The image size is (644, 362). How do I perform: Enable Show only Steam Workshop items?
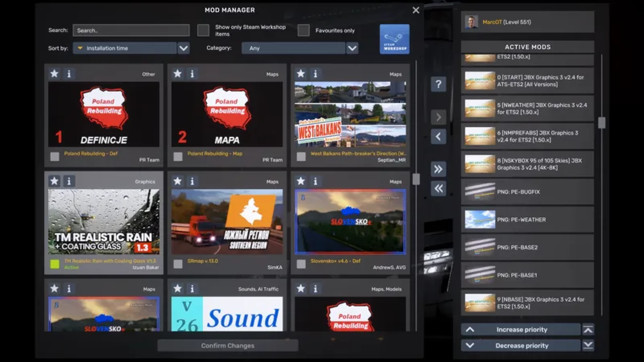click(203, 30)
